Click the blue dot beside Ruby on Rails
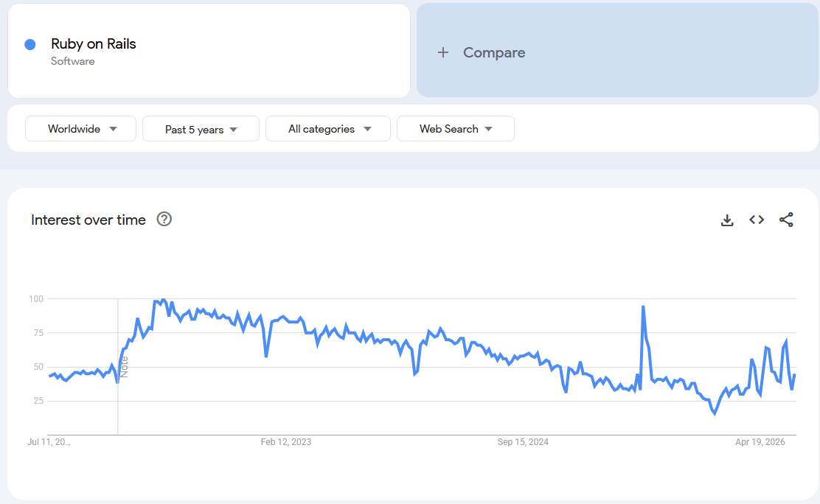The width and height of the screenshot is (820, 504). [x=30, y=44]
